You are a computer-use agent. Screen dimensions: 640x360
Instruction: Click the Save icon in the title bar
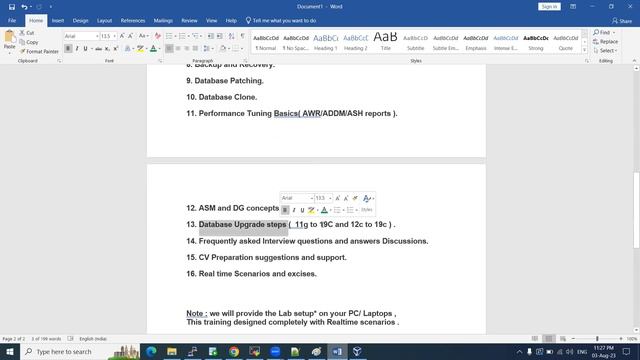click(12, 7)
